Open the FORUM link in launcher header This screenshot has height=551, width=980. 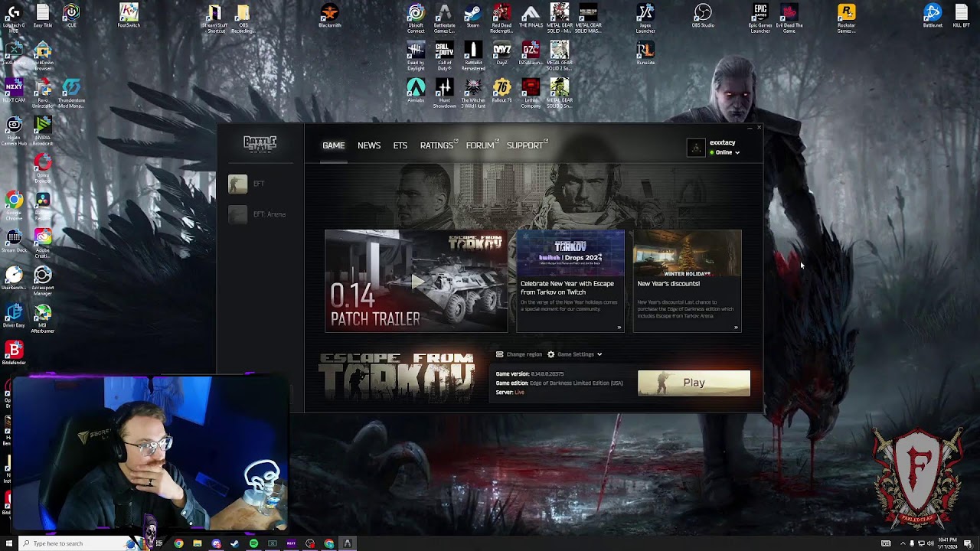click(482, 145)
